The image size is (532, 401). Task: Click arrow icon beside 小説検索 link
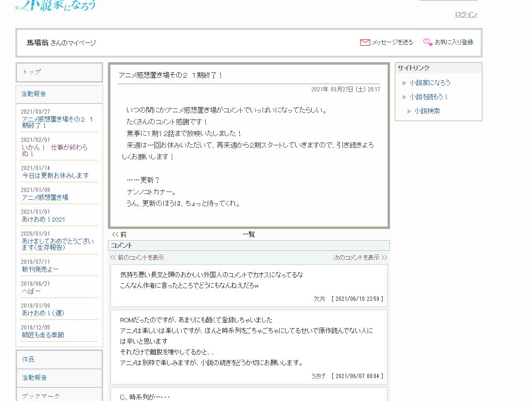coord(409,111)
